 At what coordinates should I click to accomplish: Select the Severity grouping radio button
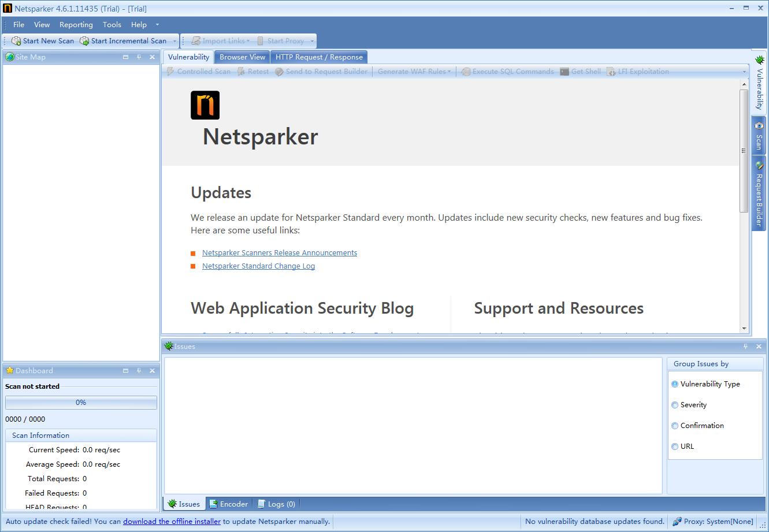pyautogui.click(x=675, y=405)
